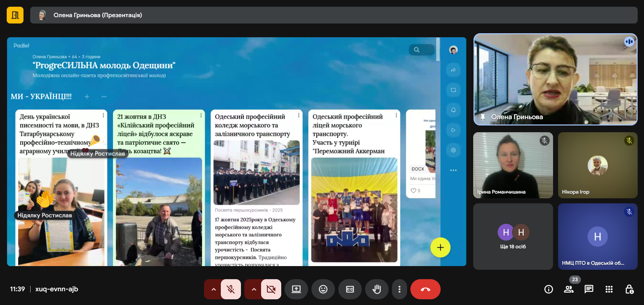Expand video settings arrow
The height and width of the screenshot is (305, 644).
click(254, 289)
